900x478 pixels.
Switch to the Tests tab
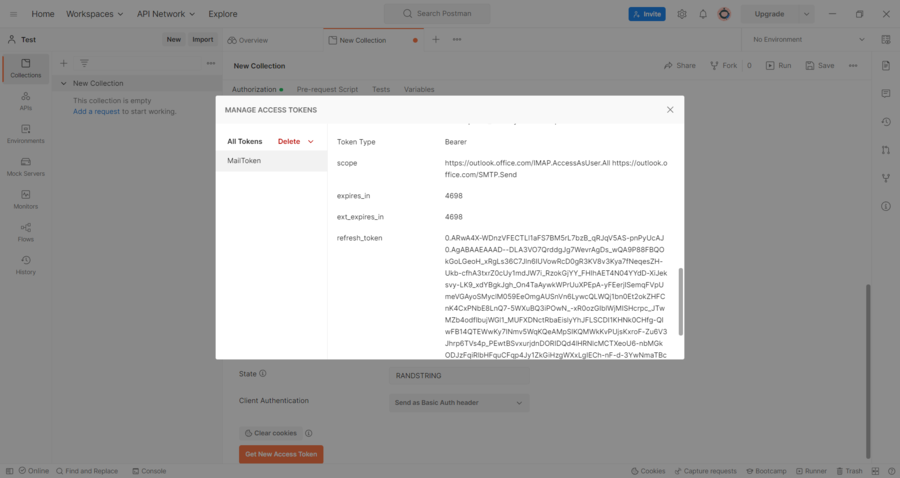pos(381,90)
